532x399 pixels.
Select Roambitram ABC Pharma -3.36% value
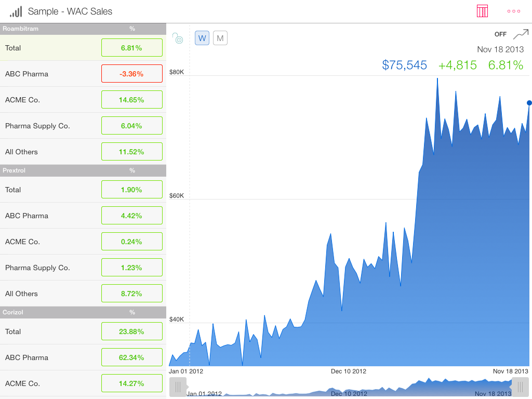[x=132, y=74]
